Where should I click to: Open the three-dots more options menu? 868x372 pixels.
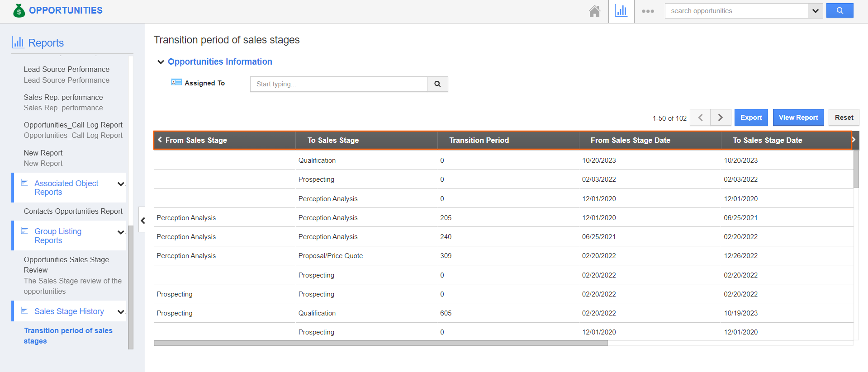coord(648,11)
